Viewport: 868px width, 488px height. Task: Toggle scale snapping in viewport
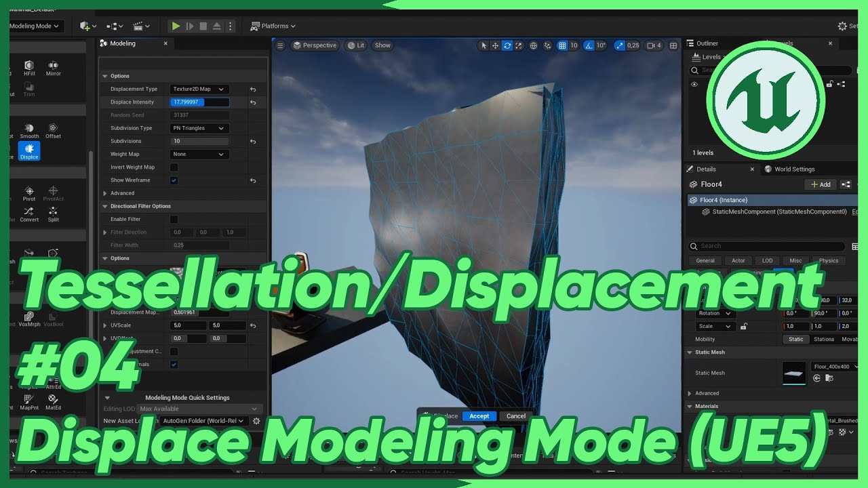coord(619,45)
